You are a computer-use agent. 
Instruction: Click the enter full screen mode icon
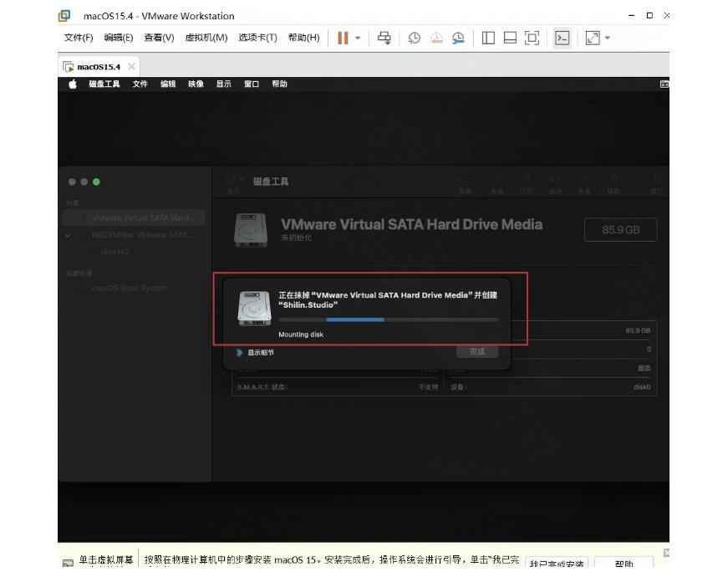(532, 38)
